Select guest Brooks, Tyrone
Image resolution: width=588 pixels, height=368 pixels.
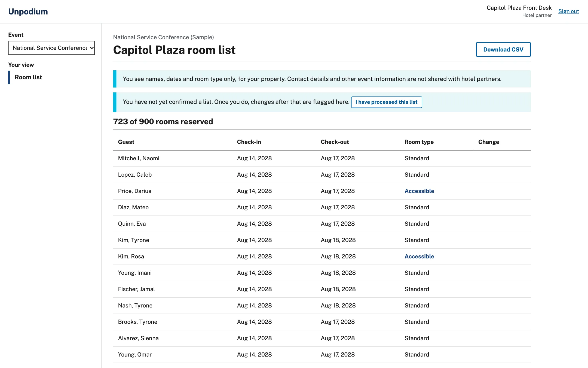tap(137, 322)
